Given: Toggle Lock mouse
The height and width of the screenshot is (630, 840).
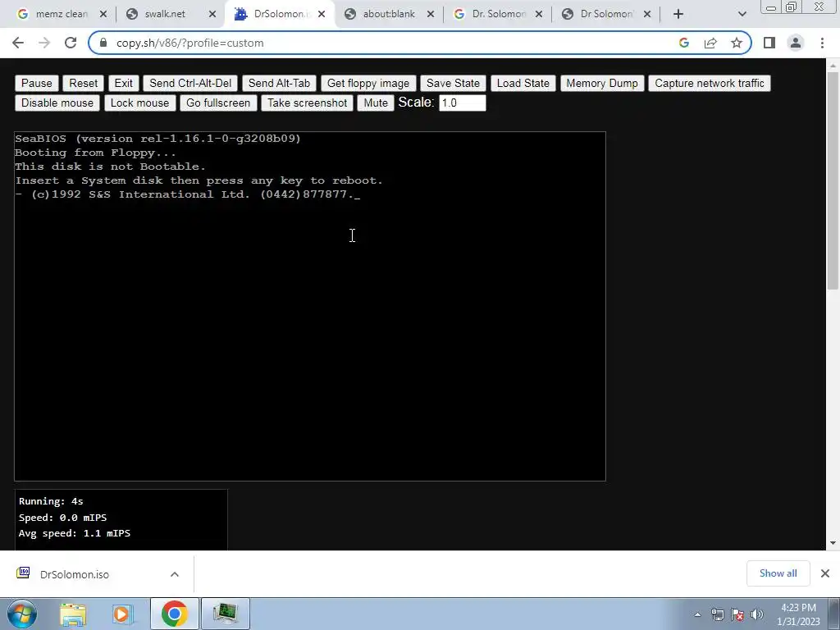Looking at the screenshot, I should tap(139, 103).
